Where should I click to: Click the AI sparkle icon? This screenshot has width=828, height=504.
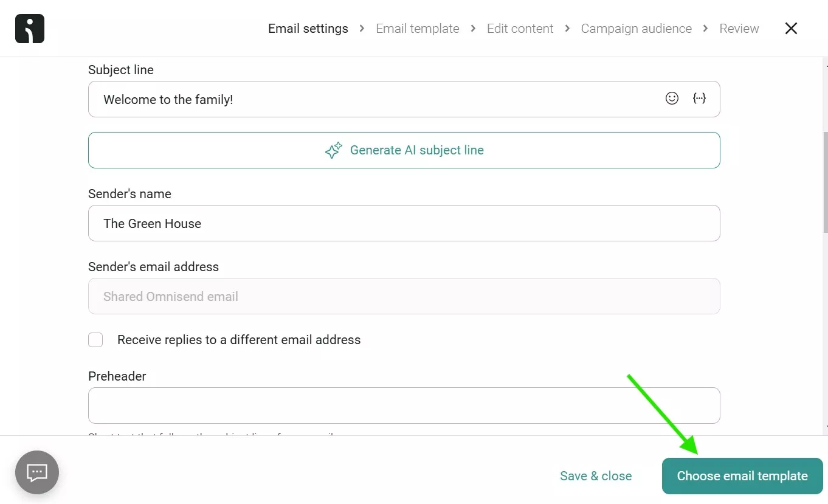[x=334, y=150]
